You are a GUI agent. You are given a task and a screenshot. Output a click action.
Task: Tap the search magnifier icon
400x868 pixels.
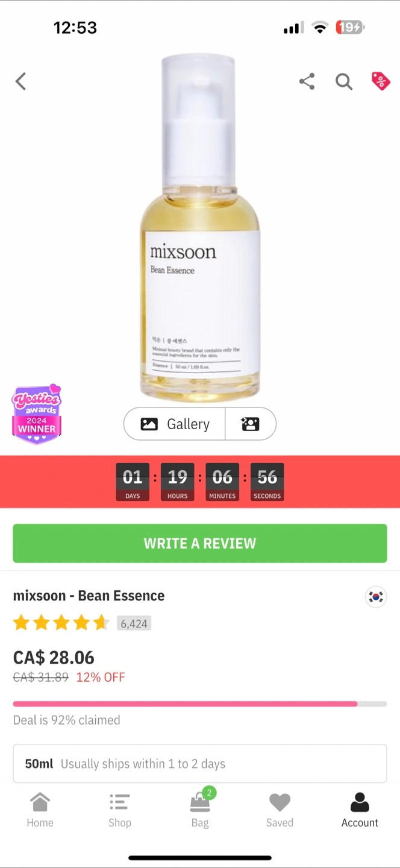coord(344,81)
